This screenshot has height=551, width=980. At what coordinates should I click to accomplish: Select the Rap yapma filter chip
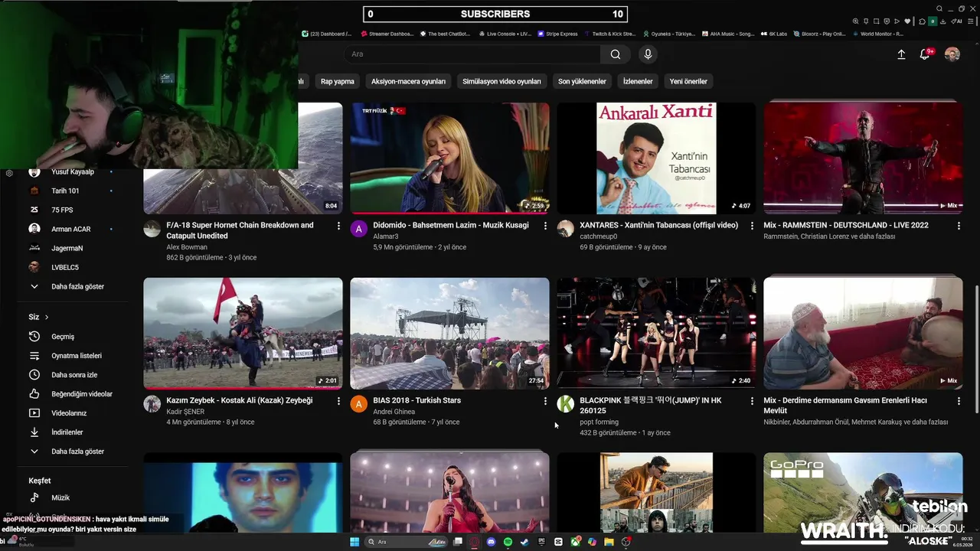coord(338,81)
